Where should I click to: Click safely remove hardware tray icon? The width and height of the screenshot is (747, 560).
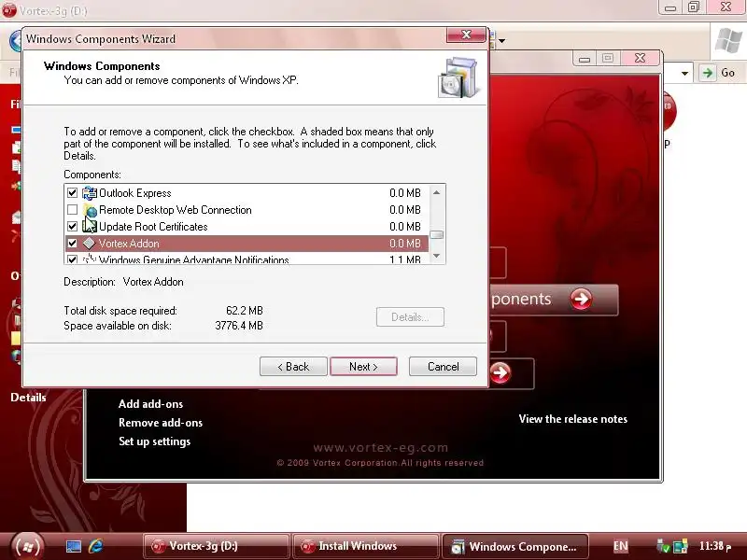663,546
